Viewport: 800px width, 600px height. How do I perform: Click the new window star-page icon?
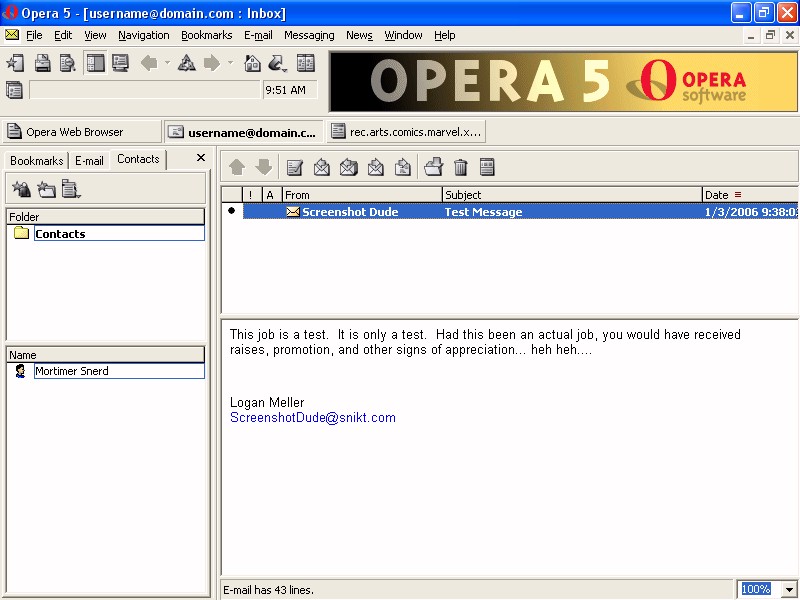[16, 63]
